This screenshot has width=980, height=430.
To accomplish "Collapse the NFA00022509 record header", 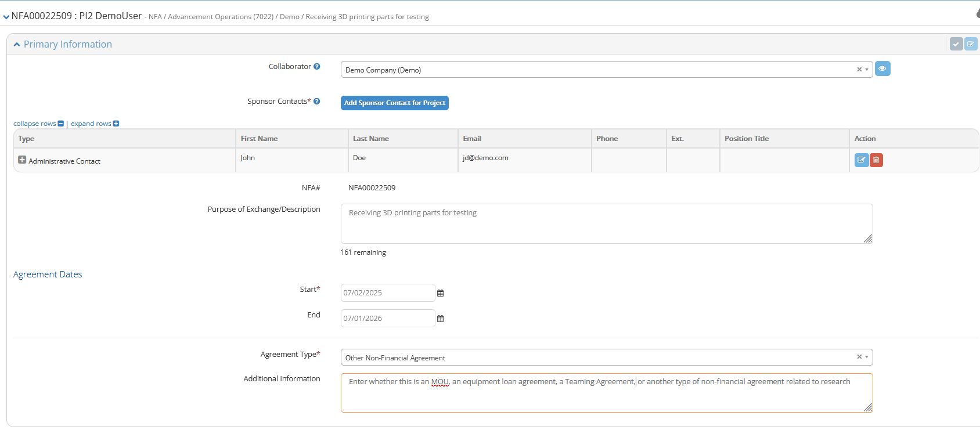I will 6,17.
